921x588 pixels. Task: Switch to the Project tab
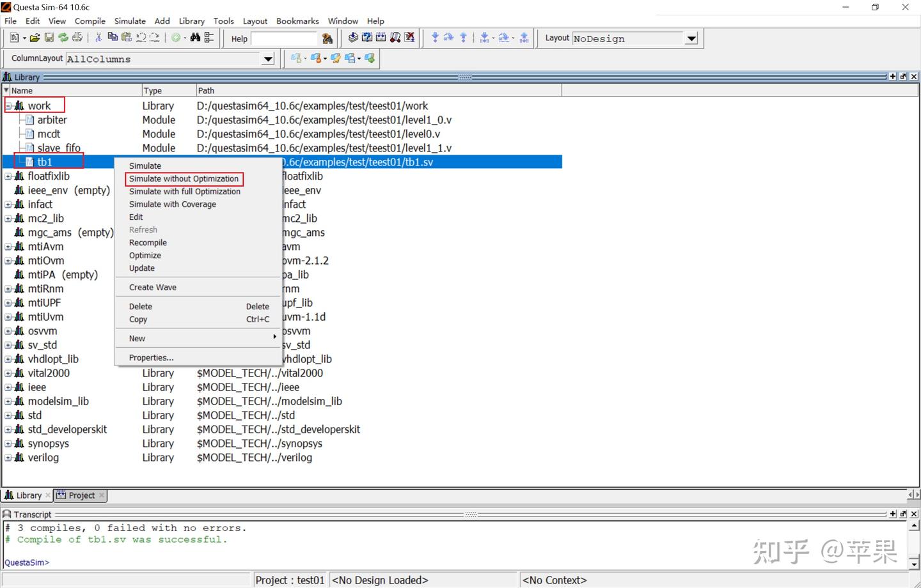pyautogui.click(x=81, y=495)
